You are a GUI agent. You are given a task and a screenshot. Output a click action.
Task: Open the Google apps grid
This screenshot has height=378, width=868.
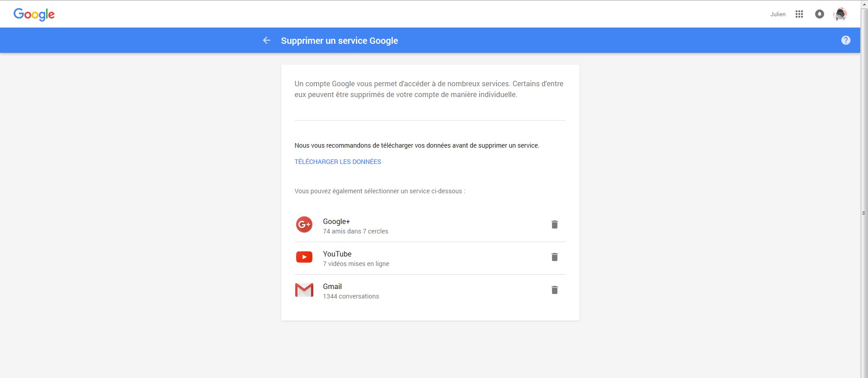[x=799, y=14]
